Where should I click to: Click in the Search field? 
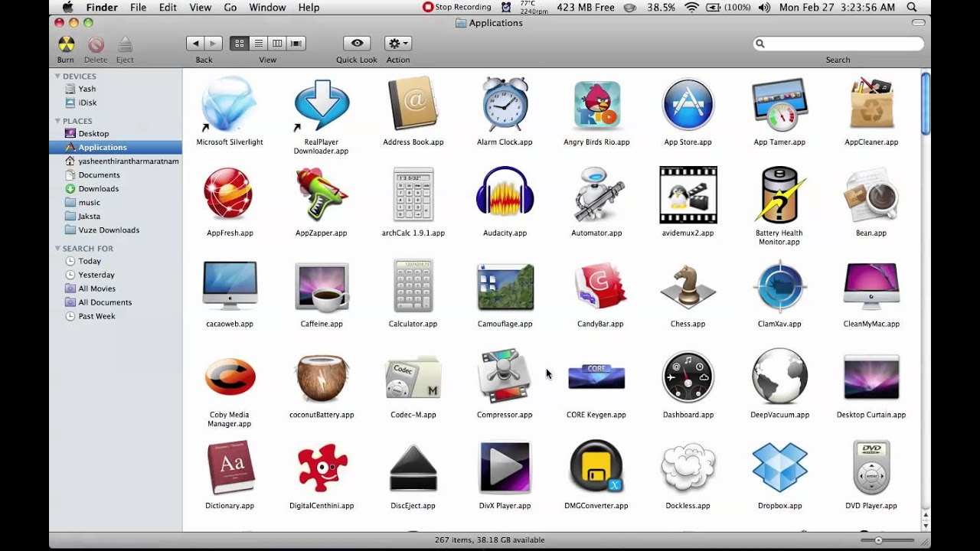tap(838, 44)
